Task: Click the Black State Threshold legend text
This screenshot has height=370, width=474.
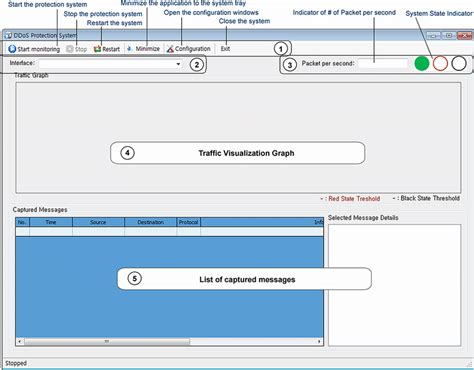Action: (x=430, y=198)
